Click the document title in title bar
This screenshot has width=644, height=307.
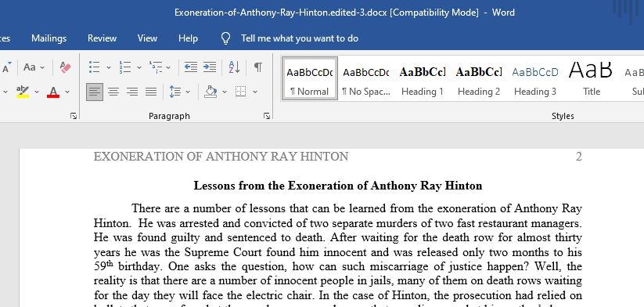[x=344, y=13]
